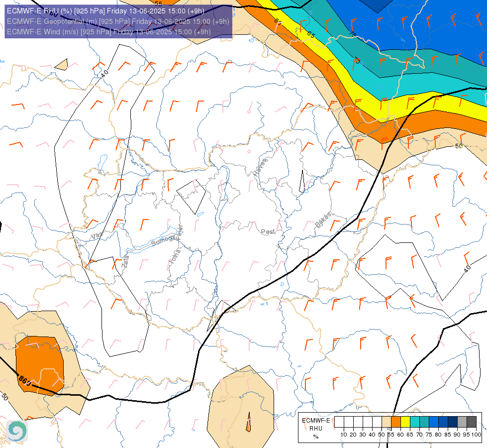The width and height of the screenshot is (487, 448).
Task: Click the legend scale value '30'
Action: pos(363,435)
